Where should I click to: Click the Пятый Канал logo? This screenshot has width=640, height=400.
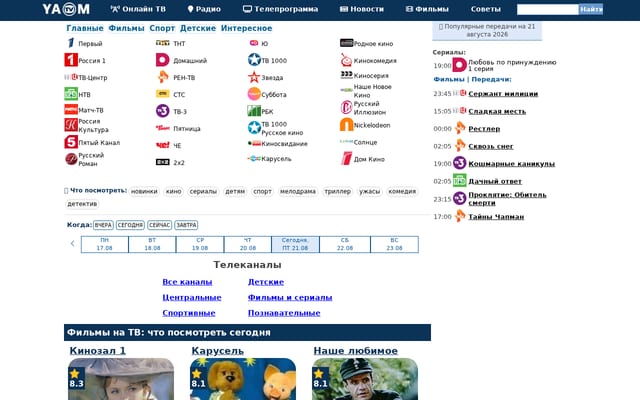click(x=71, y=142)
